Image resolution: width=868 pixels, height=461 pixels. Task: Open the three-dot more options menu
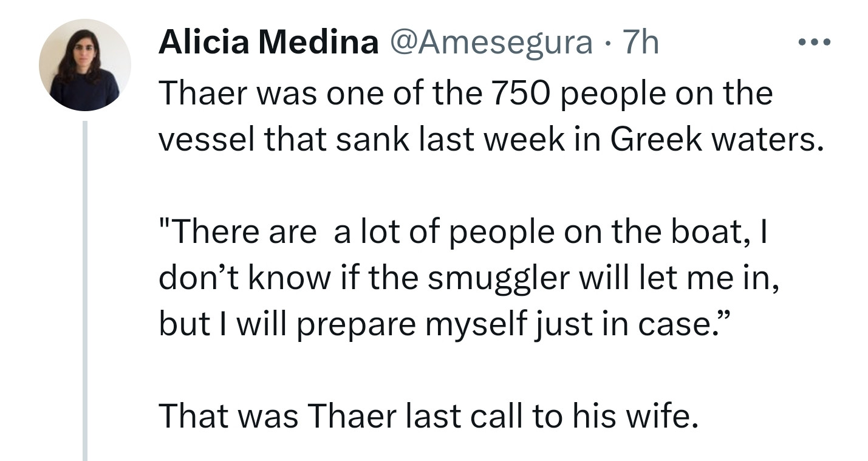coord(813,43)
